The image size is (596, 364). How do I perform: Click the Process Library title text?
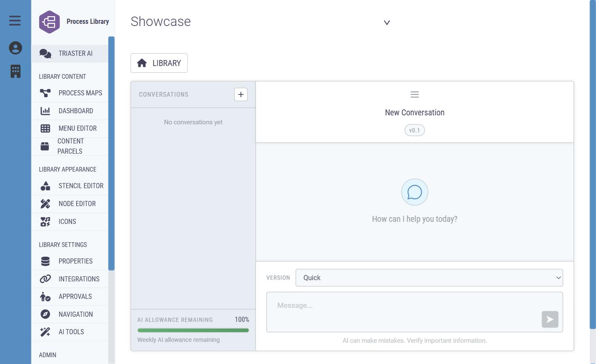pyautogui.click(x=88, y=21)
